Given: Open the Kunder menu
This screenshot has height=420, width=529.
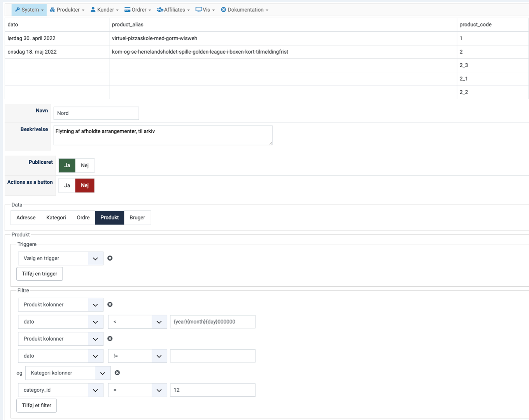Looking at the screenshot, I should [105, 10].
